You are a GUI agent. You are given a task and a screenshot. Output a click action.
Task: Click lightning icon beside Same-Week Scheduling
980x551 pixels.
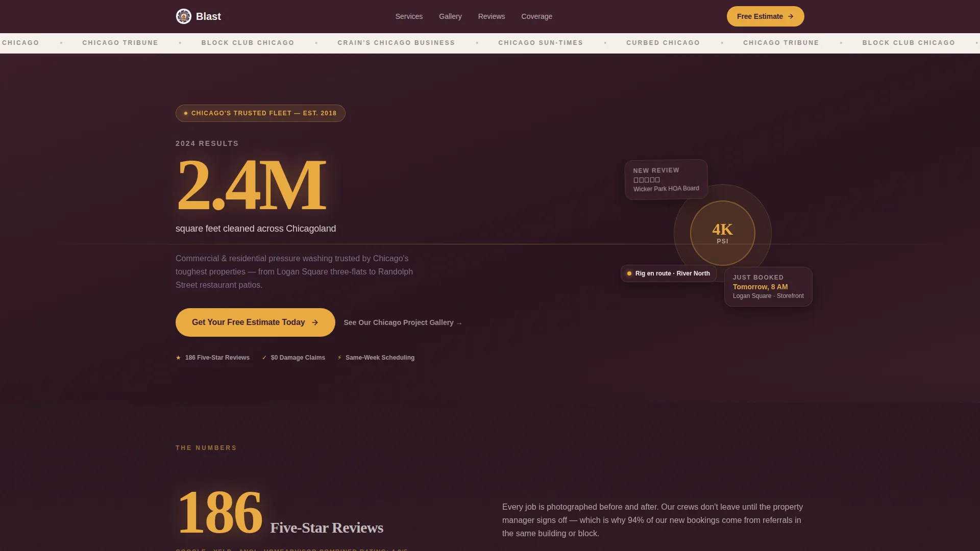coord(339,358)
